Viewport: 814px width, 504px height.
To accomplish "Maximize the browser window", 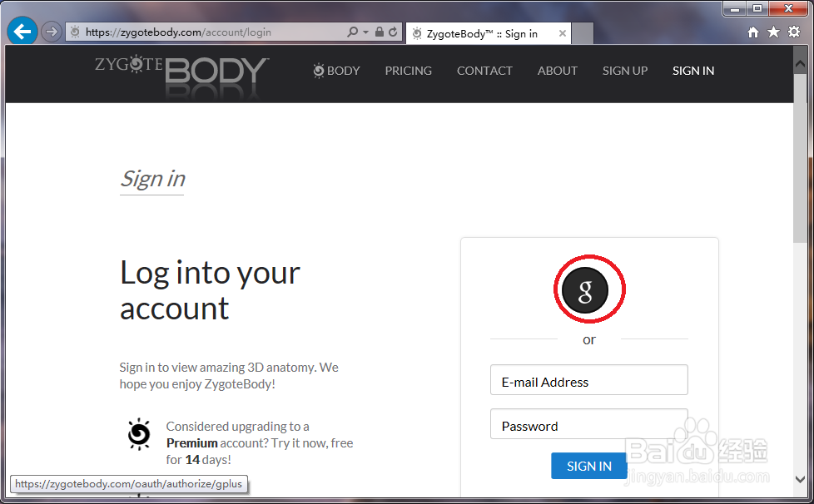I will pos(757,9).
